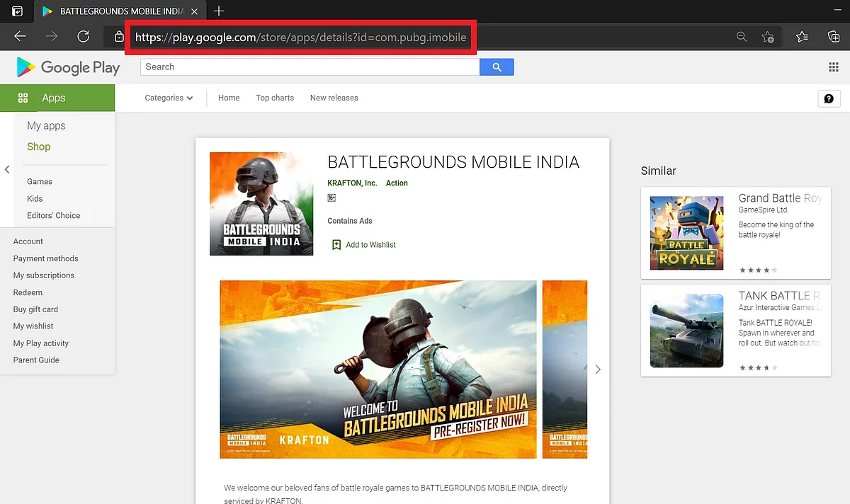The image size is (850, 504).
Task: Open Editors' Choice in sidebar
Action: 54,216
